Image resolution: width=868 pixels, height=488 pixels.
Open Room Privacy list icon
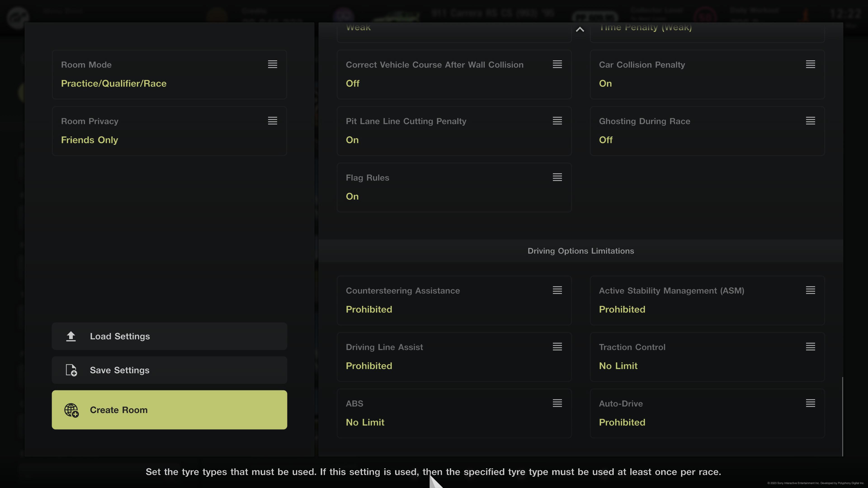(x=272, y=121)
